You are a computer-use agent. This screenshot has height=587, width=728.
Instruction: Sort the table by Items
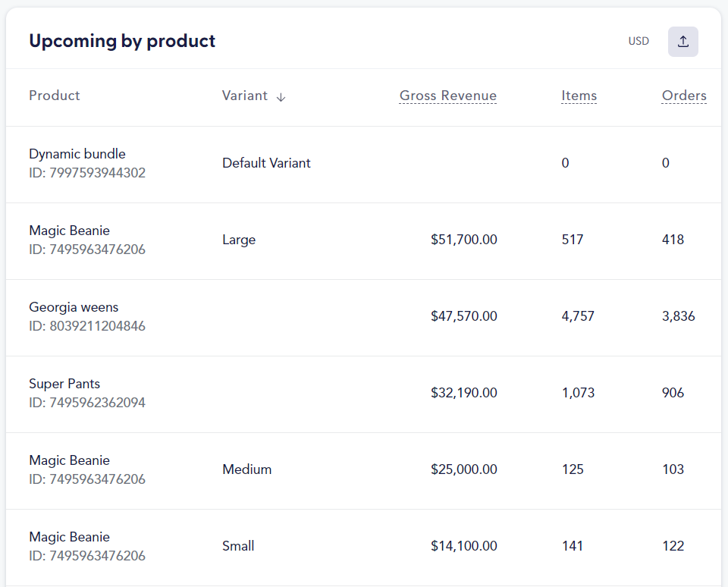[x=579, y=96]
